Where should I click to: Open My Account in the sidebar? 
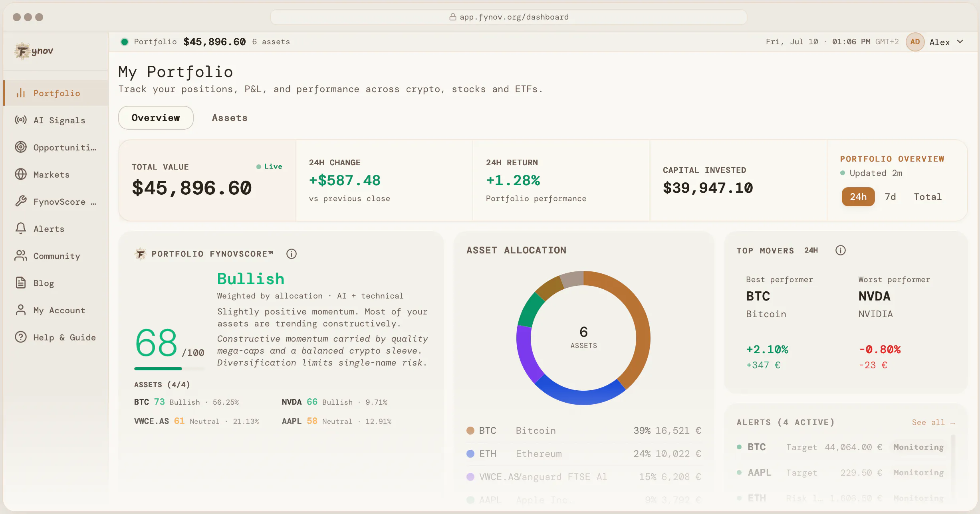(x=56, y=310)
